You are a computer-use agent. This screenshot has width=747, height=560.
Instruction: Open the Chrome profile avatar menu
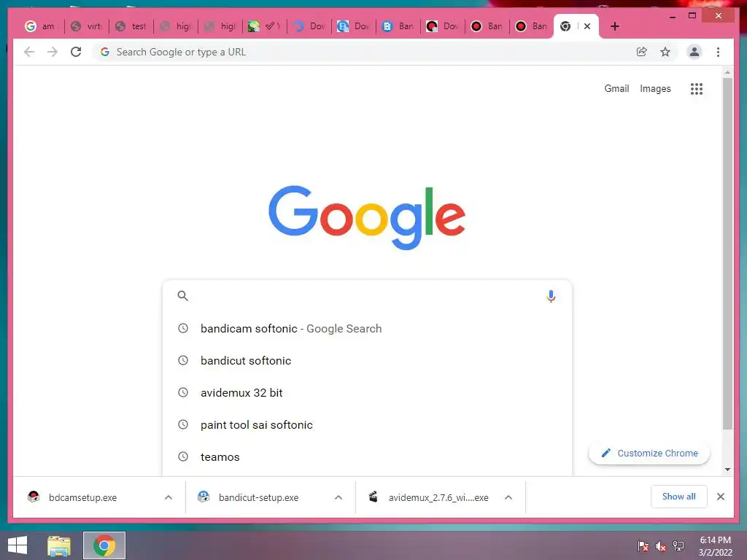point(694,52)
